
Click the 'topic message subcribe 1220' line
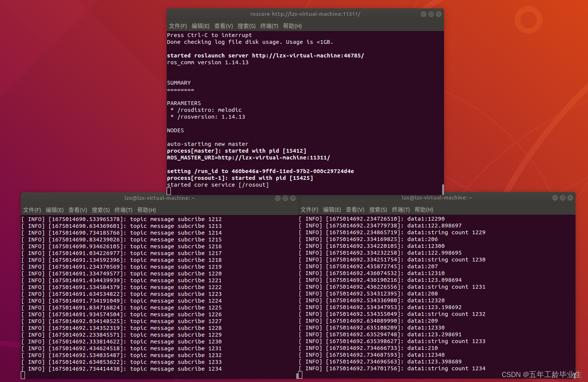coord(121,274)
